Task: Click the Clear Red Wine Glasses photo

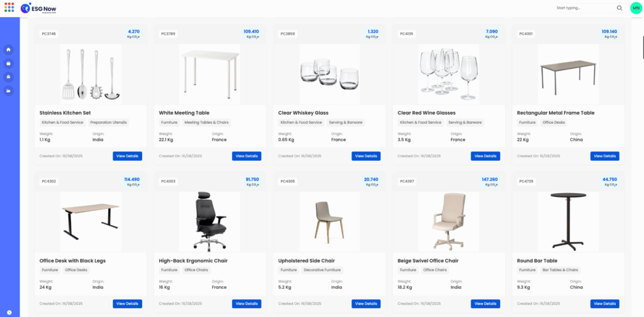Action: pos(448,74)
